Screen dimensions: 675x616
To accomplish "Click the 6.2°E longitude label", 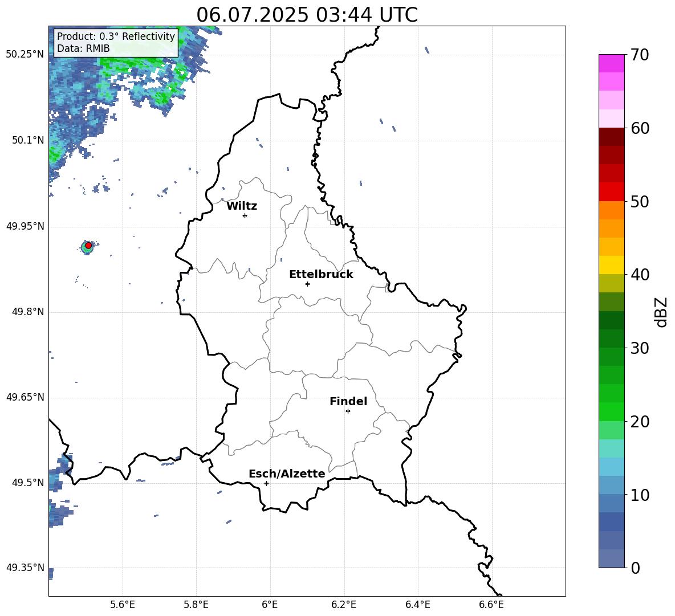I will (344, 605).
